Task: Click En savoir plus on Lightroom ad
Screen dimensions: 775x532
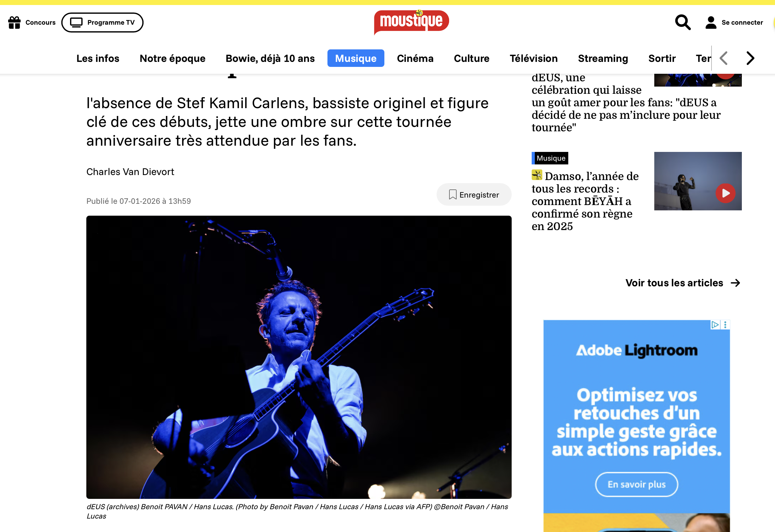Action: 636,484
